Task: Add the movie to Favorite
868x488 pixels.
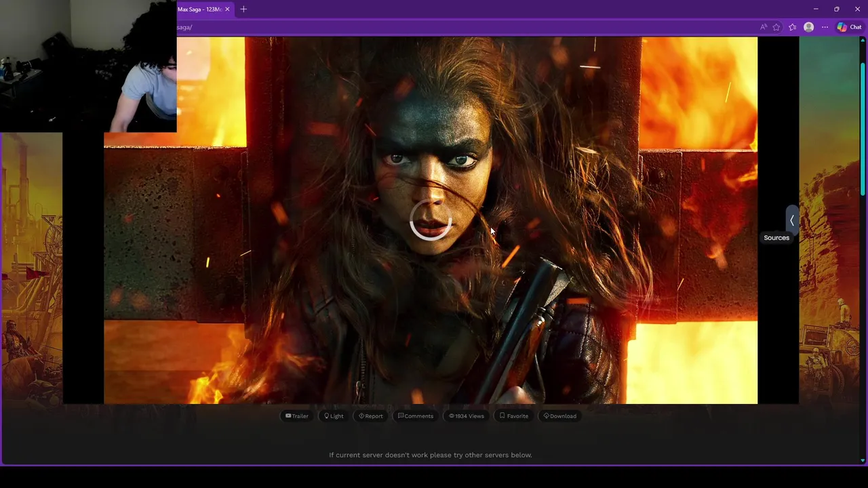Action: tap(514, 416)
